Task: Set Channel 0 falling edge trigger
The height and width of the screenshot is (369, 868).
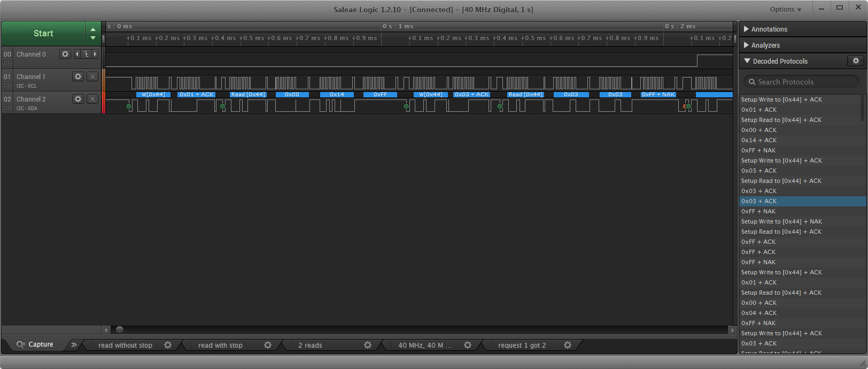Action: [x=86, y=54]
